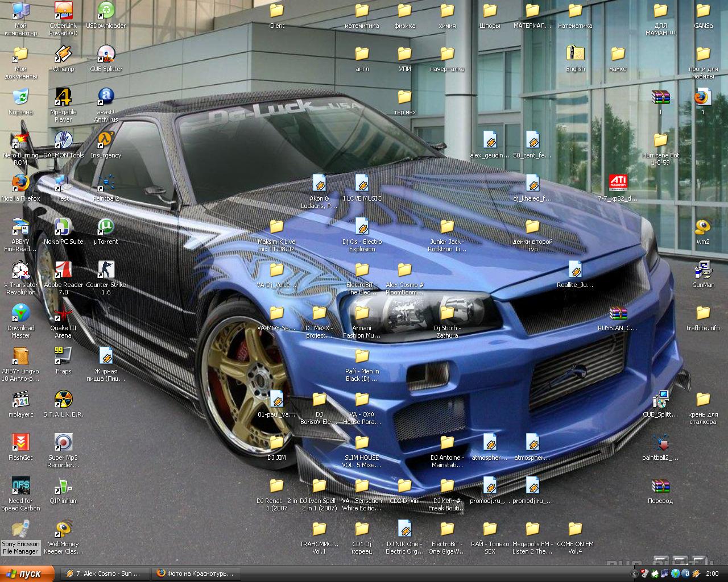728x582 pixels.
Task: Open the S.T.A.L.K.E.R. game shortcut
Action: [x=63, y=404]
